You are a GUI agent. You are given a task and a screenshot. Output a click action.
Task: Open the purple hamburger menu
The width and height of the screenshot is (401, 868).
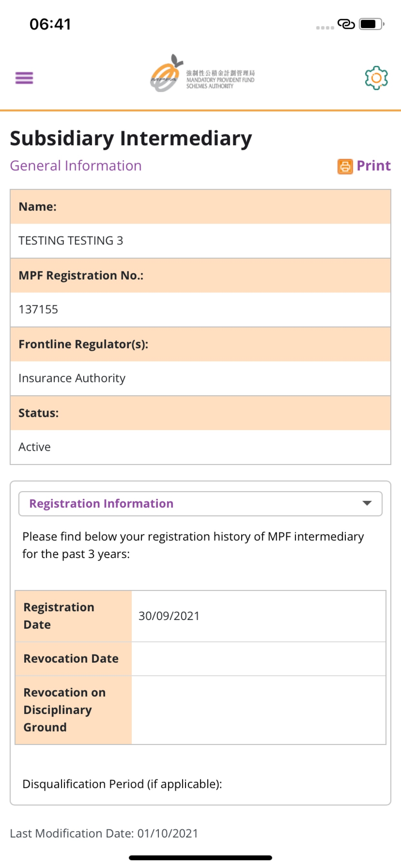(x=24, y=78)
